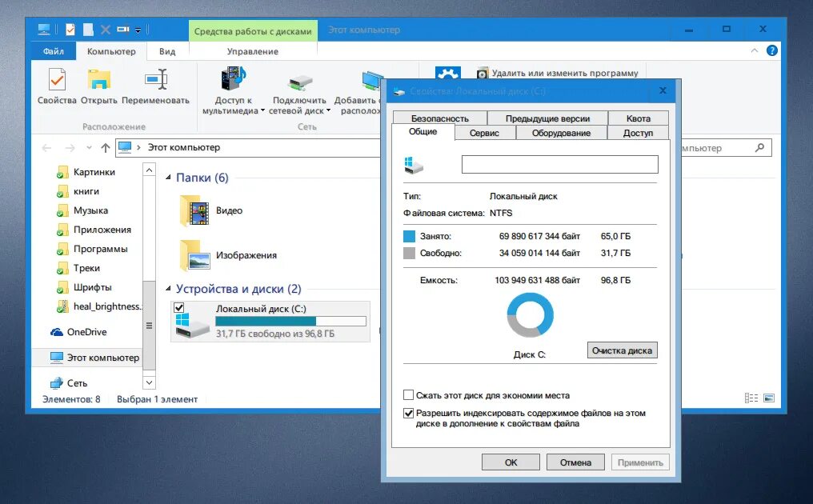Open the Properties (Свойства) ribbon icon
The height and width of the screenshot is (504, 813).
pyautogui.click(x=57, y=86)
